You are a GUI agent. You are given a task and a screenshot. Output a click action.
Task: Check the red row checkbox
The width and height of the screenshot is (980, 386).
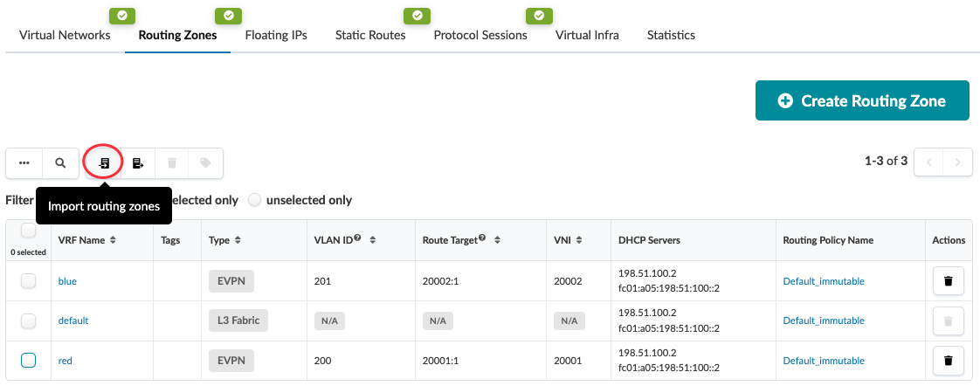click(x=28, y=360)
